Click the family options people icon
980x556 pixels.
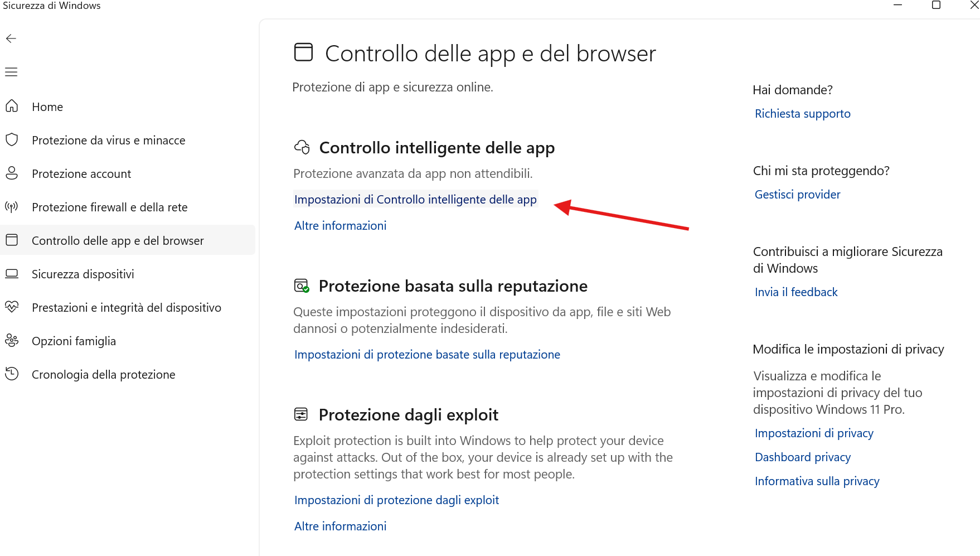(x=12, y=340)
